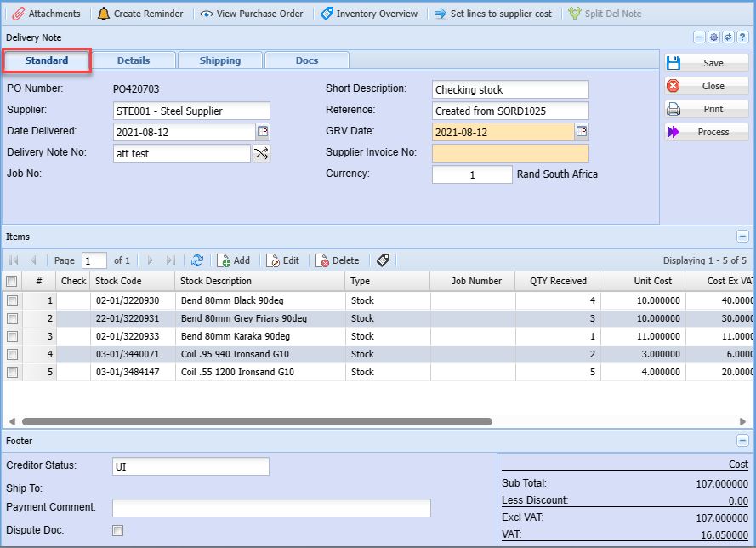Viewport: 756px width, 548px height.
Task: Tick checkbox for row 1 Bend 80mm Black
Action: 12,300
